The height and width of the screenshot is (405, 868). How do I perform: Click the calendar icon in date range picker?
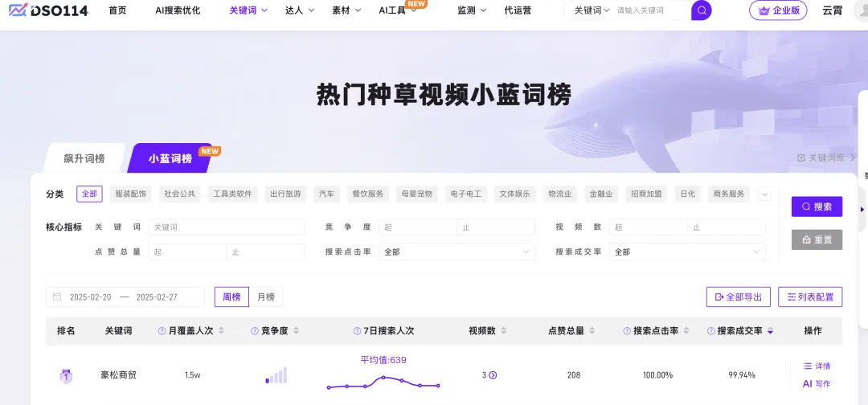57,297
